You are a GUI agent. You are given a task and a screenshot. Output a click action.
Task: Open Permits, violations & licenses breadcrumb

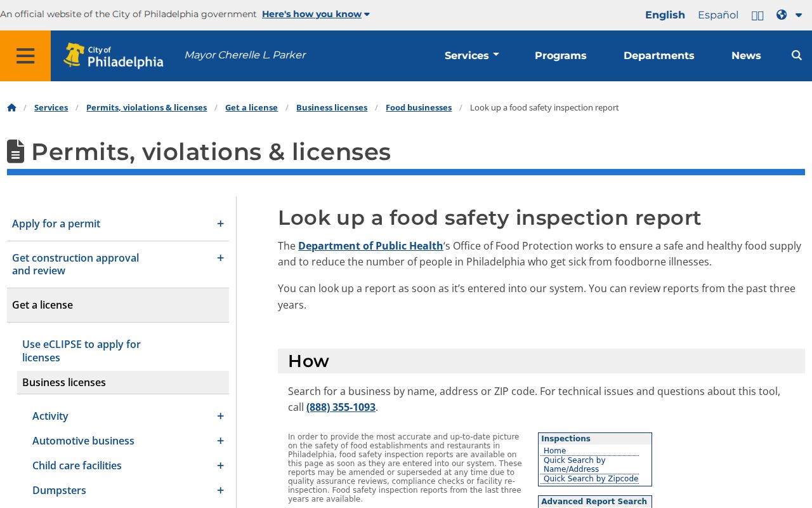point(147,107)
